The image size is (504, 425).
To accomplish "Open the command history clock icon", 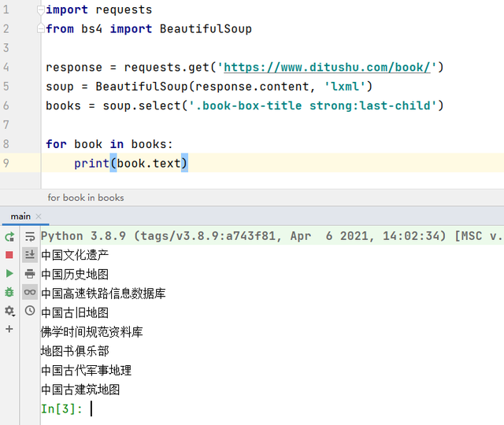I will (x=30, y=311).
